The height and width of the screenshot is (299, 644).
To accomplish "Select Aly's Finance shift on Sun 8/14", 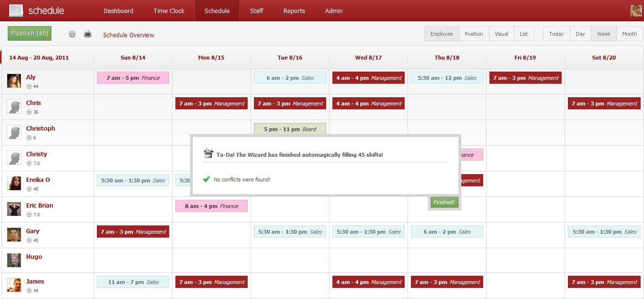I will click(133, 78).
